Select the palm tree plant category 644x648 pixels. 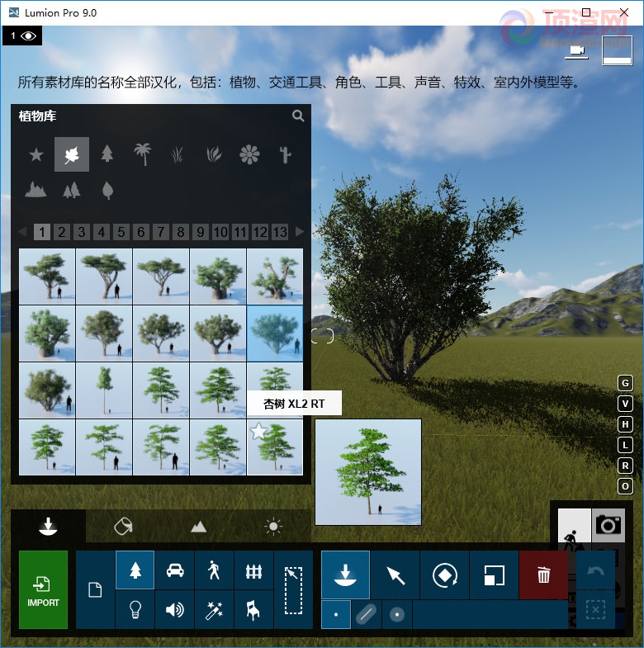point(143,154)
